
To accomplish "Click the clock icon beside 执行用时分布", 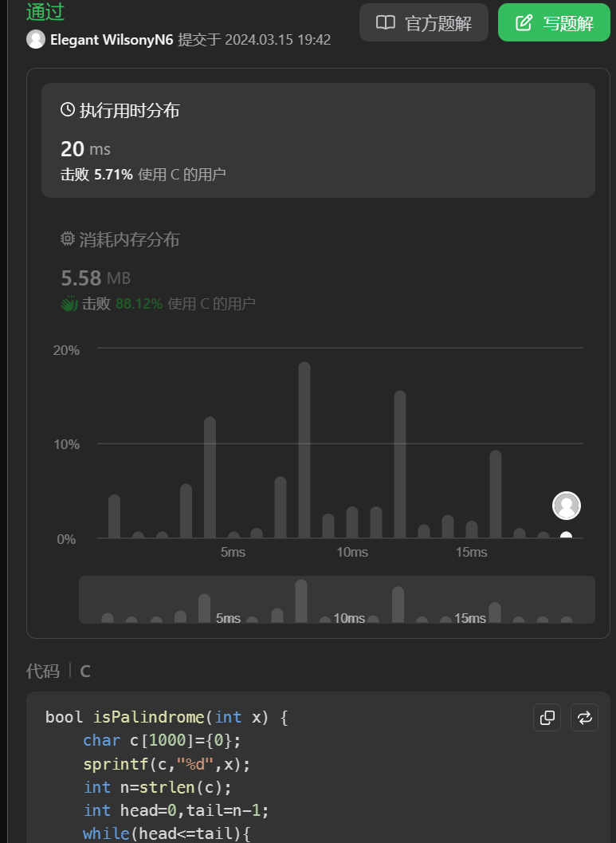I will click(x=68, y=110).
